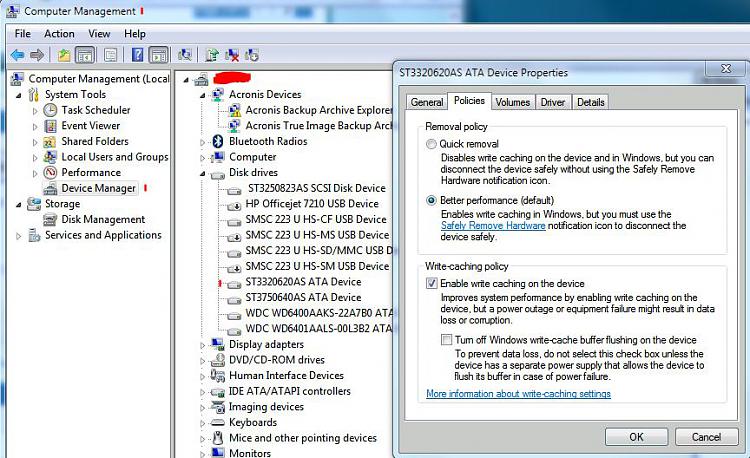Collapse the Acronis Devices category
This screenshot has width=750, height=458.
click(202, 96)
